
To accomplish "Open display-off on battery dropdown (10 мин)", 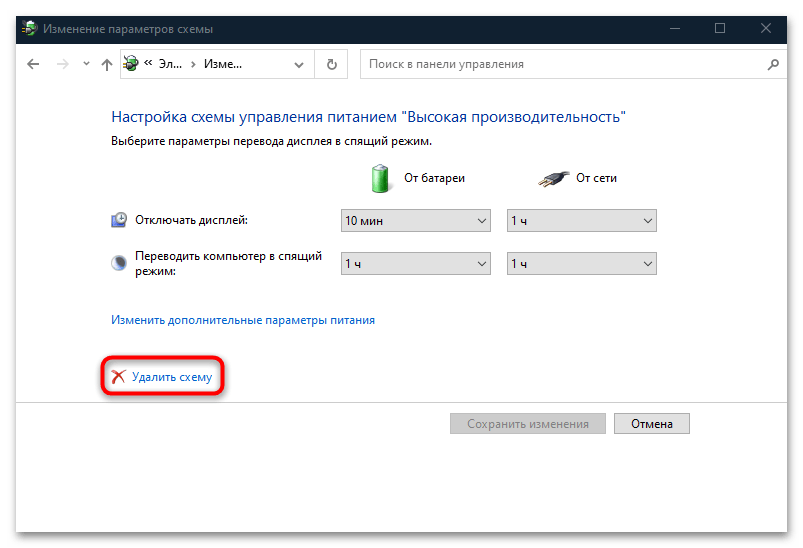I will (415, 220).
